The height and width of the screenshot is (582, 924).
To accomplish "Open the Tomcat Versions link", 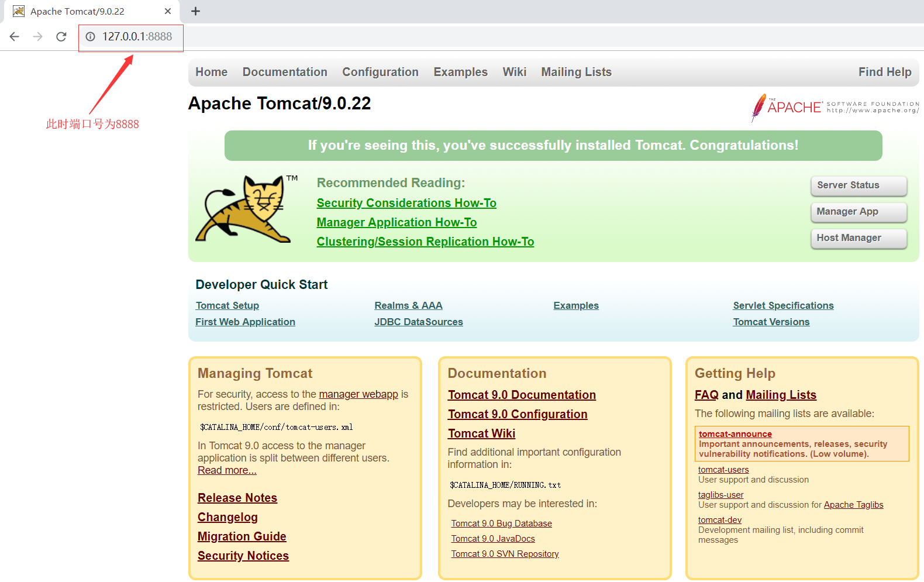I will point(771,322).
